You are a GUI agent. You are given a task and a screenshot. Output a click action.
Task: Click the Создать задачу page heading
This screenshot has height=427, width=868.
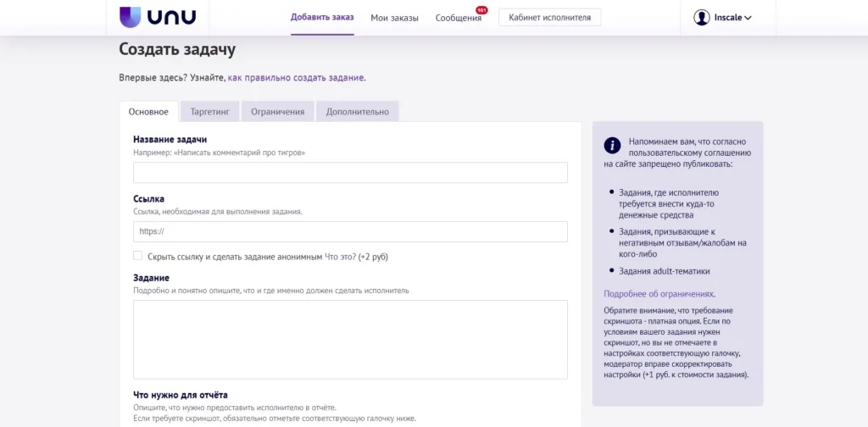[x=177, y=49]
